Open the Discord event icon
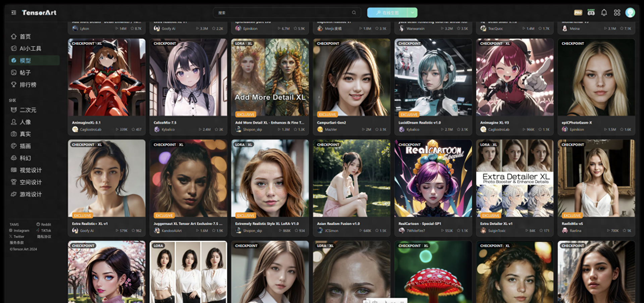Image resolution: width=644 pixels, height=303 pixels. point(591,12)
